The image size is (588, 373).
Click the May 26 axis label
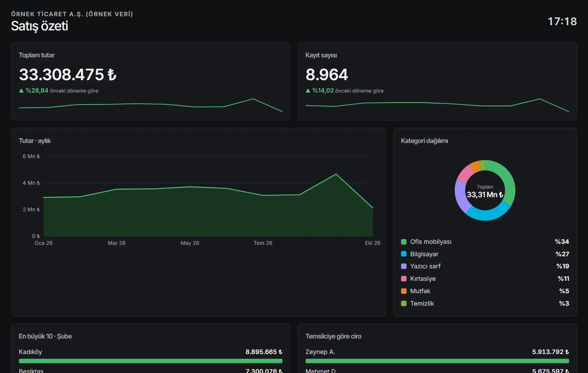click(x=190, y=243)
